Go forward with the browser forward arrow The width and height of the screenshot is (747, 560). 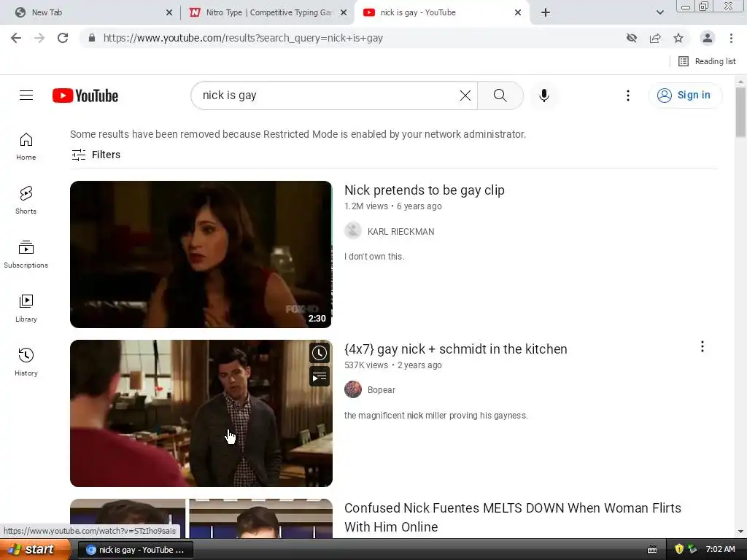(39, 38)
